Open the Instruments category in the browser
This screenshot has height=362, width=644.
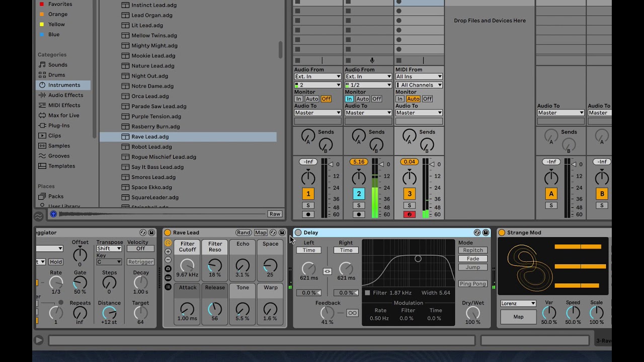coord(63,85)
